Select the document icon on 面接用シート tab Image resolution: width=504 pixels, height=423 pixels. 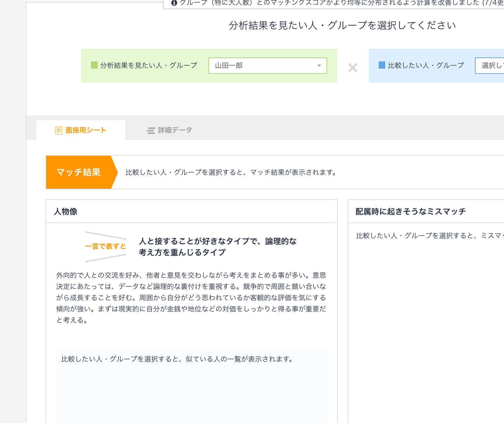pyautogui.click(x=58, y=130)
